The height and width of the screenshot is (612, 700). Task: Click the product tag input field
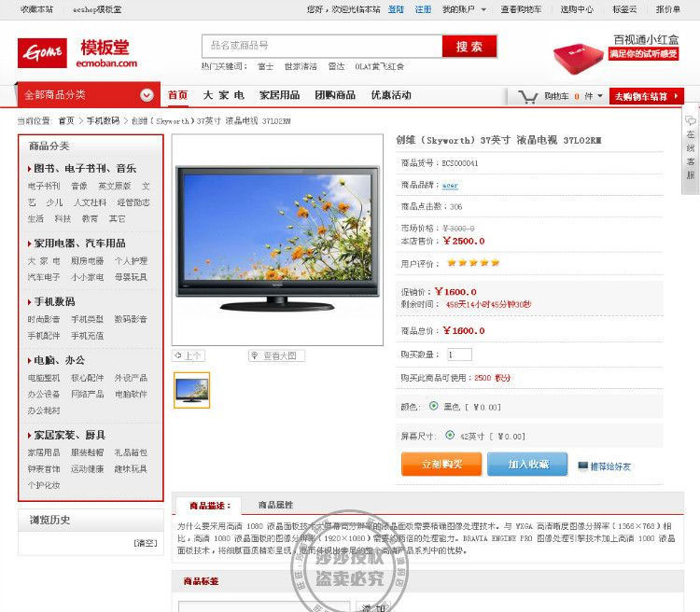(x=264, y=606)
